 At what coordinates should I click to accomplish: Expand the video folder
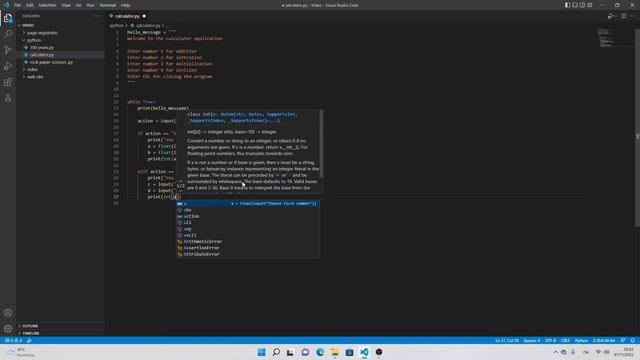click(x=60, y=69)
